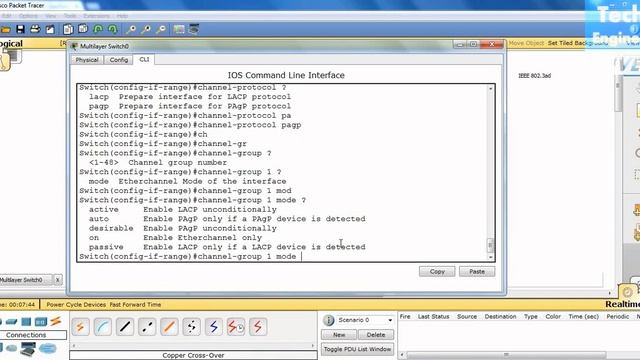Click the Print icon in toolbar
The width and height of the screenshot is (640, 360).
(36, 29)
